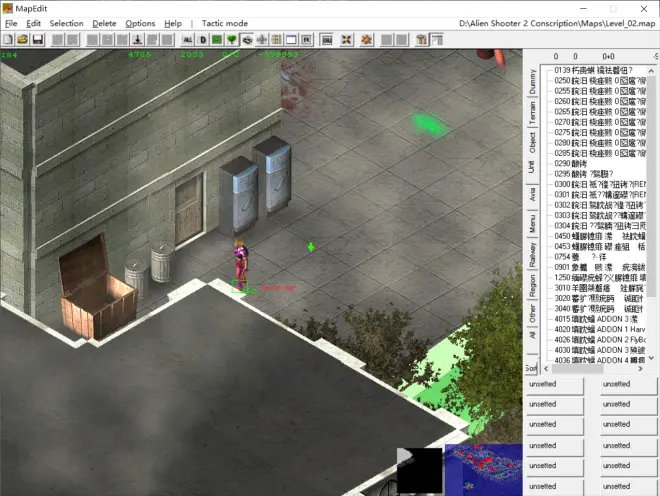Open the Delete menu

[x=104, y=24]
